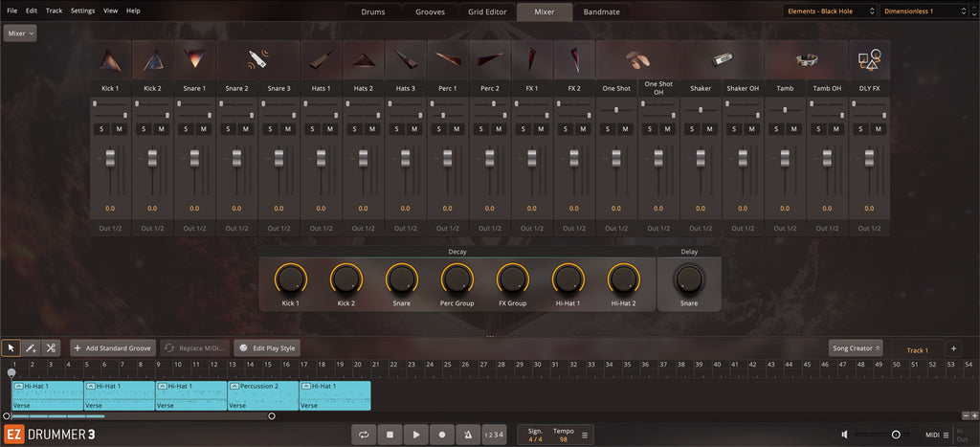Click the master volume slider handle
Viewport: 980px width, 447px height.
[896, 435]
